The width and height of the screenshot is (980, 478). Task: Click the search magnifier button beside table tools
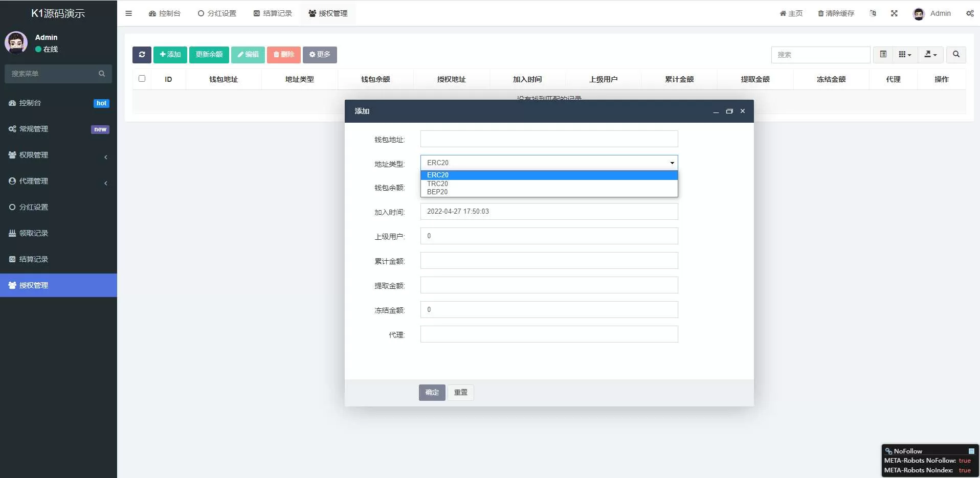coord(956,54)
